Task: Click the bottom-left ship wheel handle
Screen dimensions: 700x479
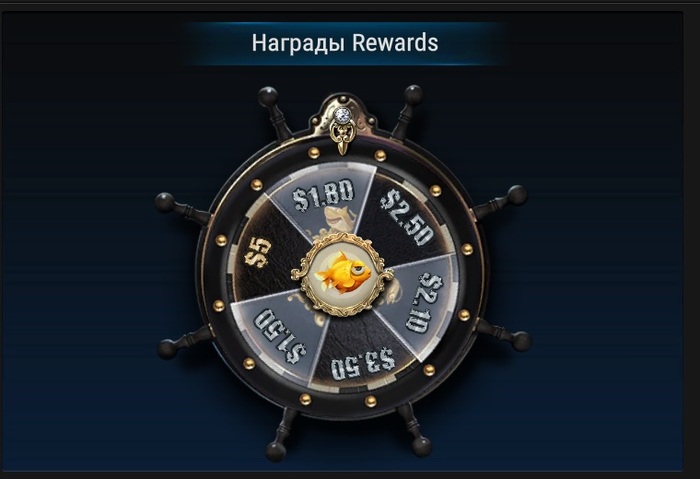Action: pos(282,433)
